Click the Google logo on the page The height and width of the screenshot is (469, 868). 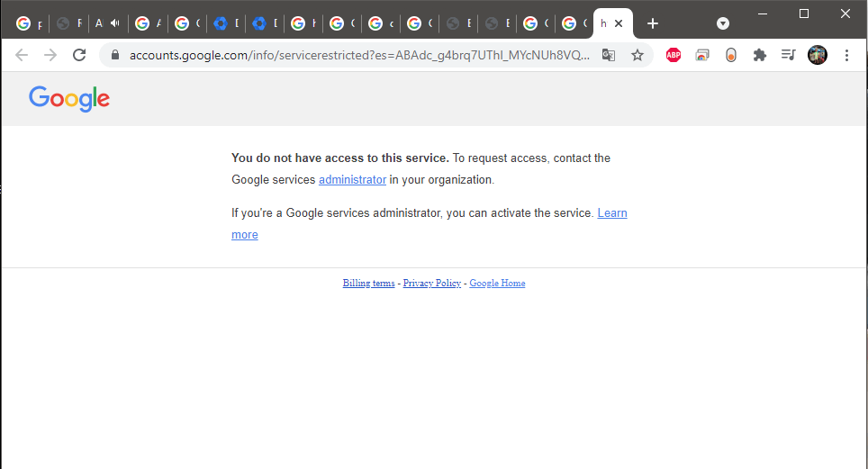pos(69,99)
